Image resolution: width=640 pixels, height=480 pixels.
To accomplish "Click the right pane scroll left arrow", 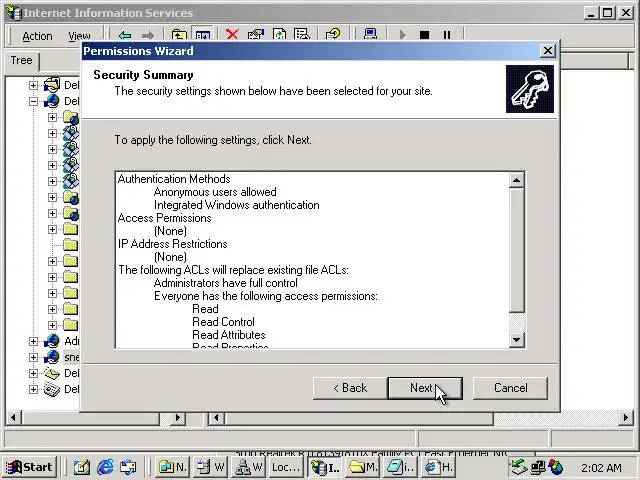I will click(216, 418).
